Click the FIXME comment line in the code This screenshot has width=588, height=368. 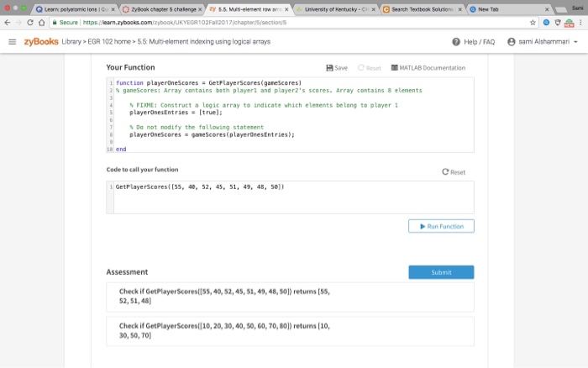click(x=264, y=105)
